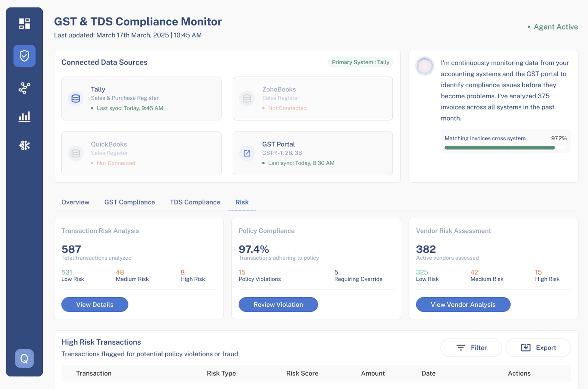This screenshot has height=389, width=588.
Task: Click ZohoBooks Not Connected status
Action: [285, 108]
